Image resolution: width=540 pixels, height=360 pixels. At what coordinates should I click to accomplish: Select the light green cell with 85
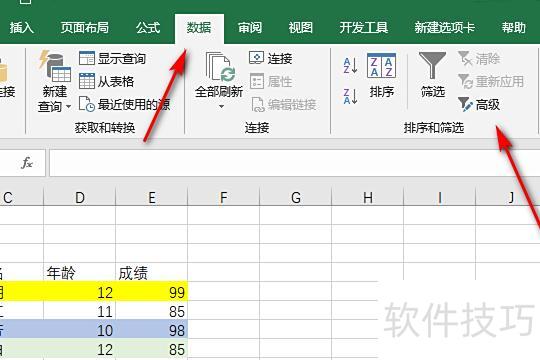[x=152, y=349]
